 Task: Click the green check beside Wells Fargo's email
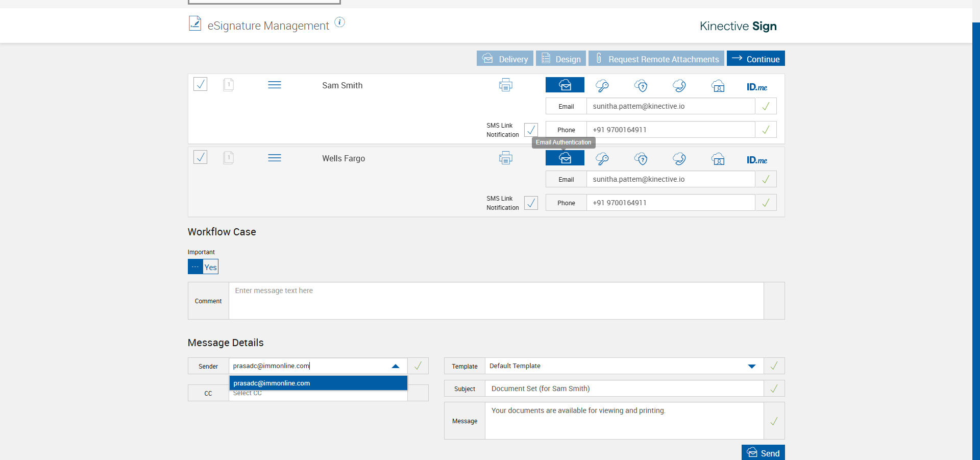766,179
